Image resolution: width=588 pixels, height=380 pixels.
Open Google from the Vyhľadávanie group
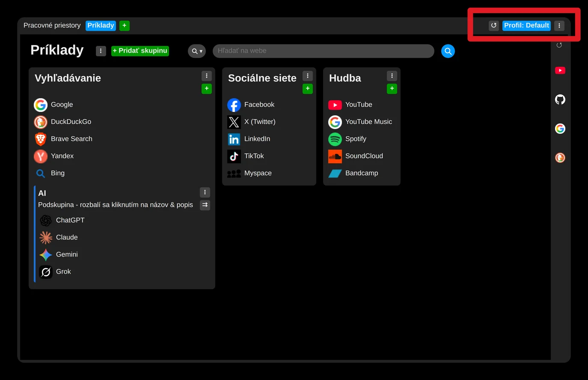[x=54, y=105]
